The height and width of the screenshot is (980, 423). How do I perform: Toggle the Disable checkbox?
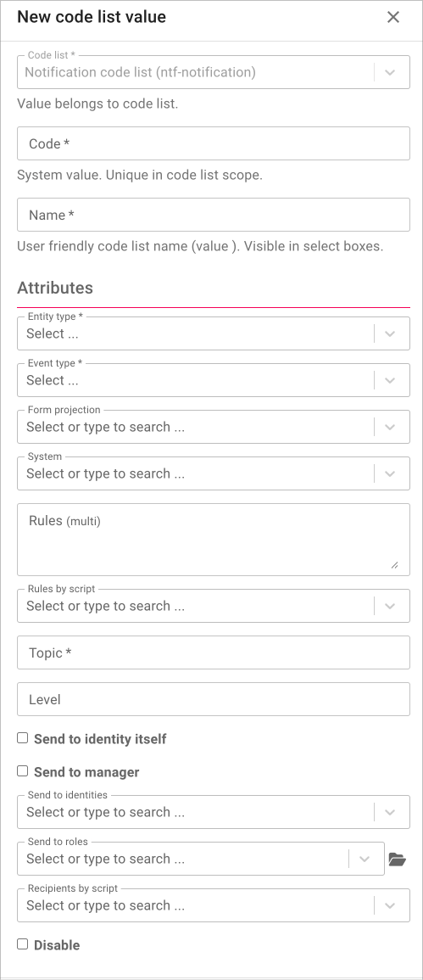pyautogui.click(x=23, y=944)
